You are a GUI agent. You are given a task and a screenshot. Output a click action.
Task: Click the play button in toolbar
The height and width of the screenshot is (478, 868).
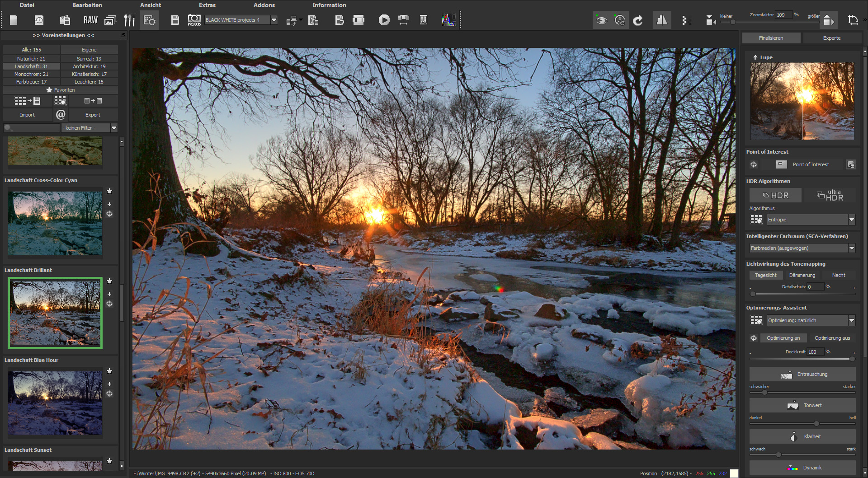(x=384, y=20)
